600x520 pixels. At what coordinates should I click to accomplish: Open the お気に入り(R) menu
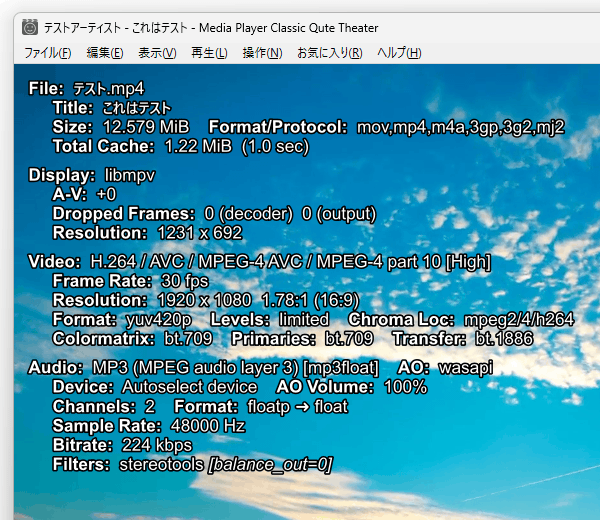330,53
